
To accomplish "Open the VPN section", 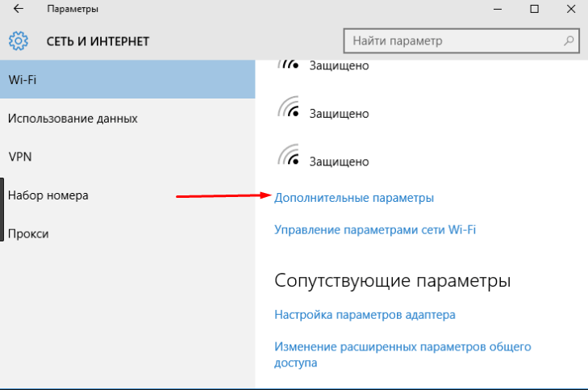I will (x=127, y=157).
